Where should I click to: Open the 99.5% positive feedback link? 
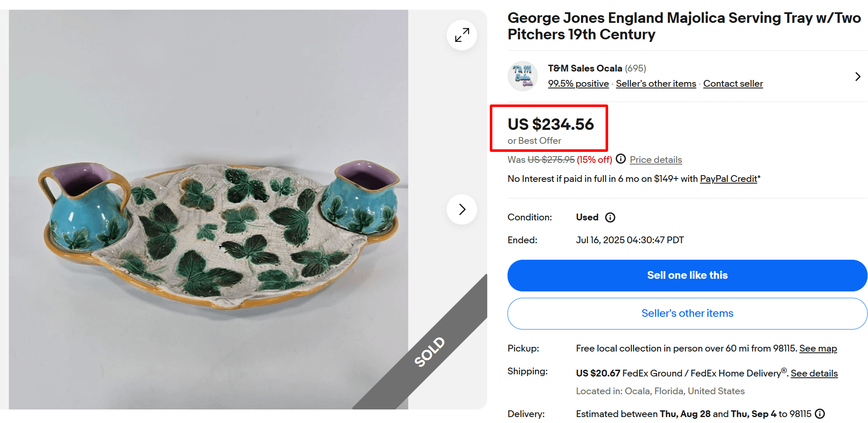coord(578,83)
